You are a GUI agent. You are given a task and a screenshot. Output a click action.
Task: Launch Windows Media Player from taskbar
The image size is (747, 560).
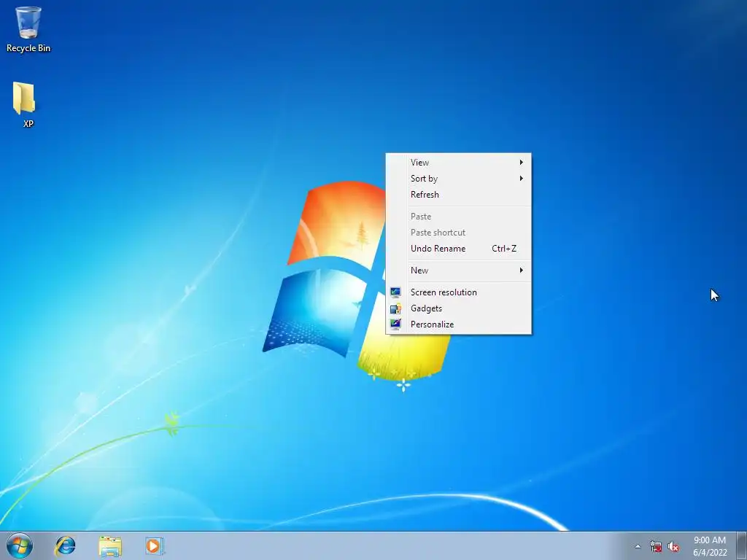pos(155,545)
